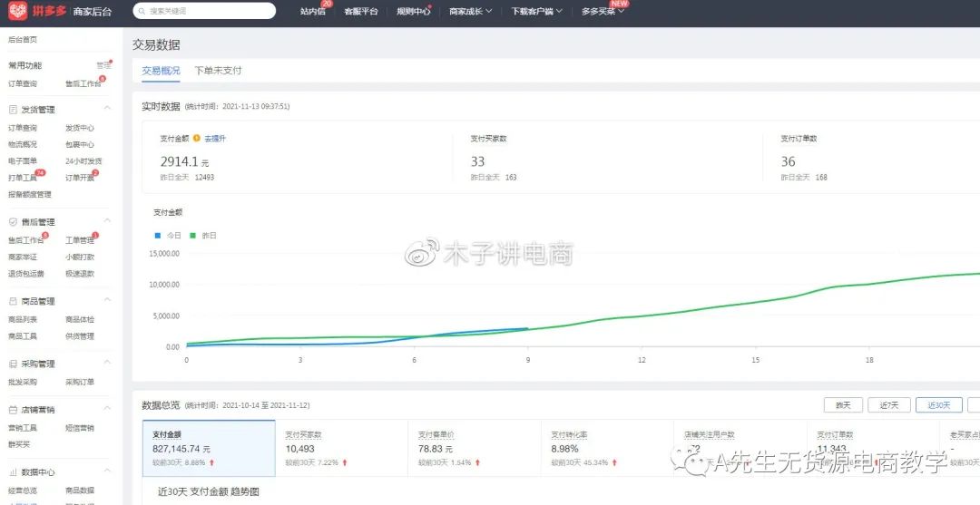Switch to the 下单未支付 tab
The width and height of the screenshot is (980, 505).
pyautogui.click(x=218, y=71)
